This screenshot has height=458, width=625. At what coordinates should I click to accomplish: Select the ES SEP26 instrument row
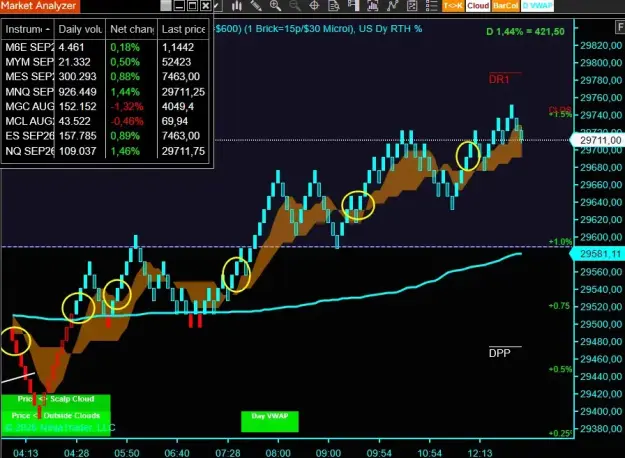coord(105,136)
